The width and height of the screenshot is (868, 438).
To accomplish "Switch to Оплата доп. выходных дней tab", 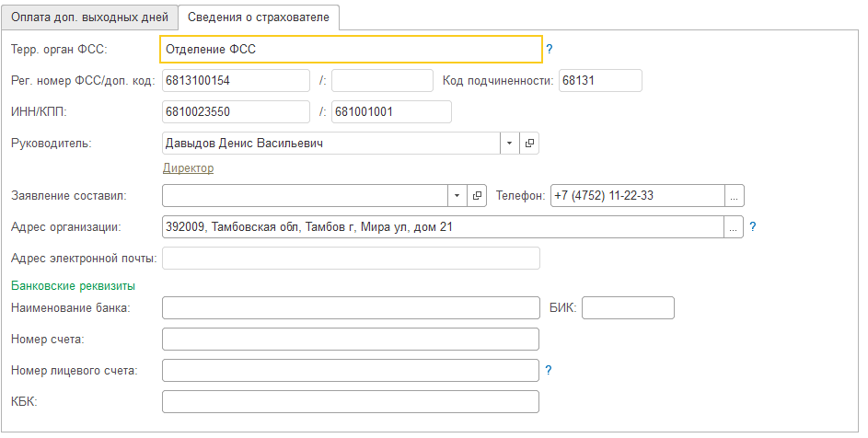I will (x=89, y=17).
